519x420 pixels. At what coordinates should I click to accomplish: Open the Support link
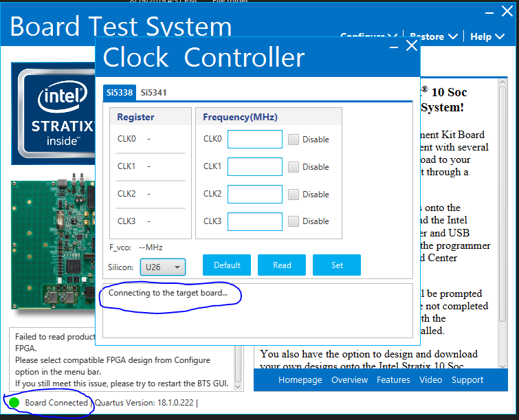pos(467,379)
